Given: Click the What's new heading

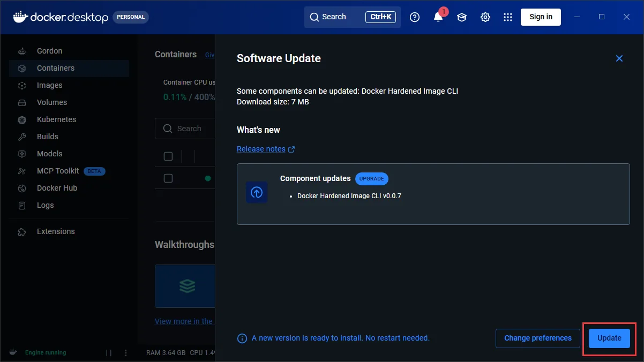Looking at the screenshot, I should click(x=258, y=130).
